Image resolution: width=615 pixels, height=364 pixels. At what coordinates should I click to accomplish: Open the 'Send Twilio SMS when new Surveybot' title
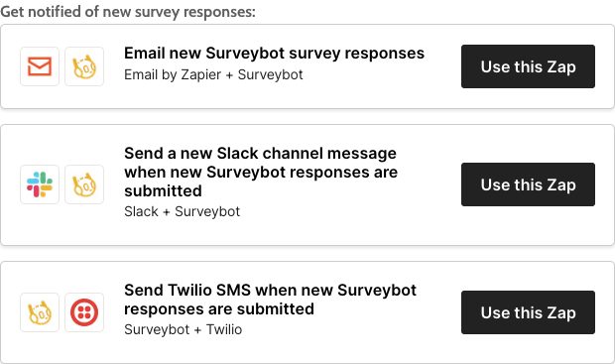tap(270, 300)
